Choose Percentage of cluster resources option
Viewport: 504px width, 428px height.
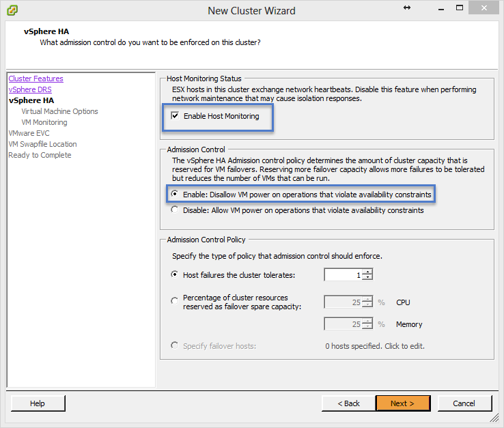(175, 301)
